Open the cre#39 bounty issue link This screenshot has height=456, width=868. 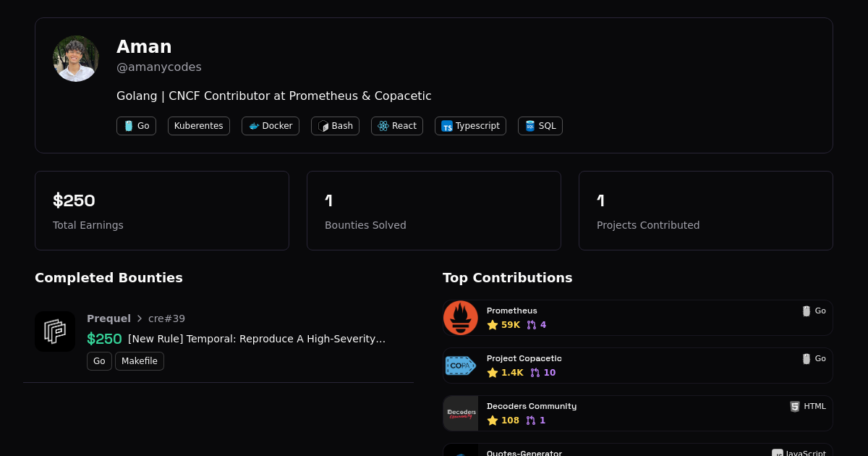(166, 318)
